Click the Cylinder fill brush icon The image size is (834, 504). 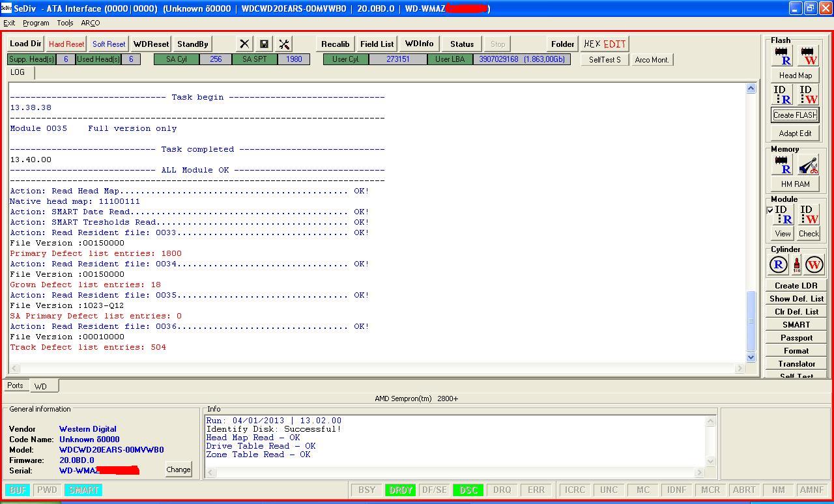pos(796,264)
